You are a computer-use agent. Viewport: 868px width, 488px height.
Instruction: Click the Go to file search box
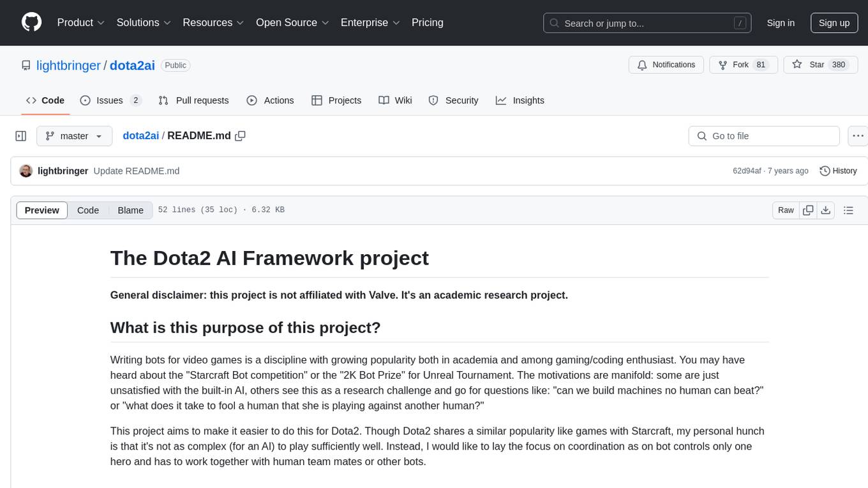pos(764,136)
